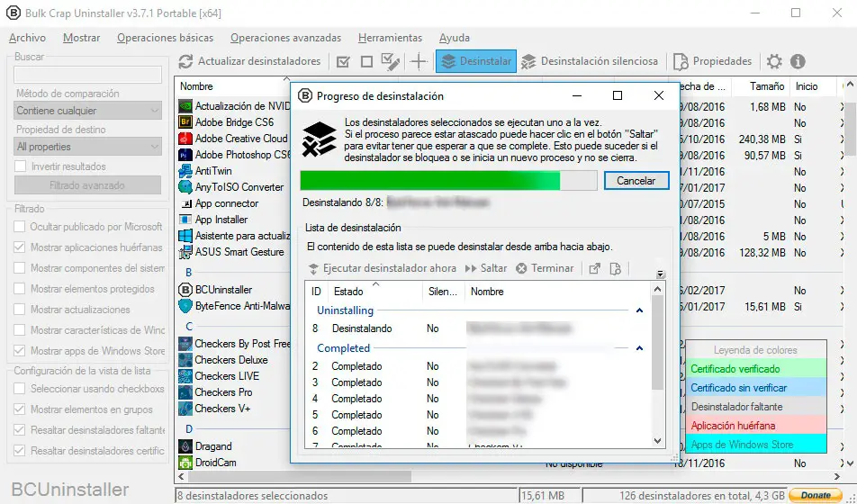Click the NVIDIA icon beside Actualización de NVIDIA
The width and height of the screenshot is (857, 504).
(x=185, y=105)
